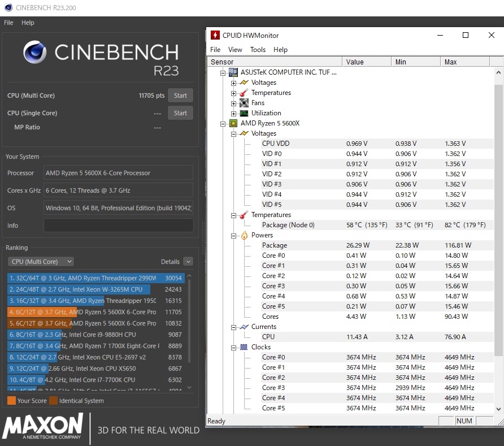Select the highlighted 11705 score ranking row

click(96, 312)
